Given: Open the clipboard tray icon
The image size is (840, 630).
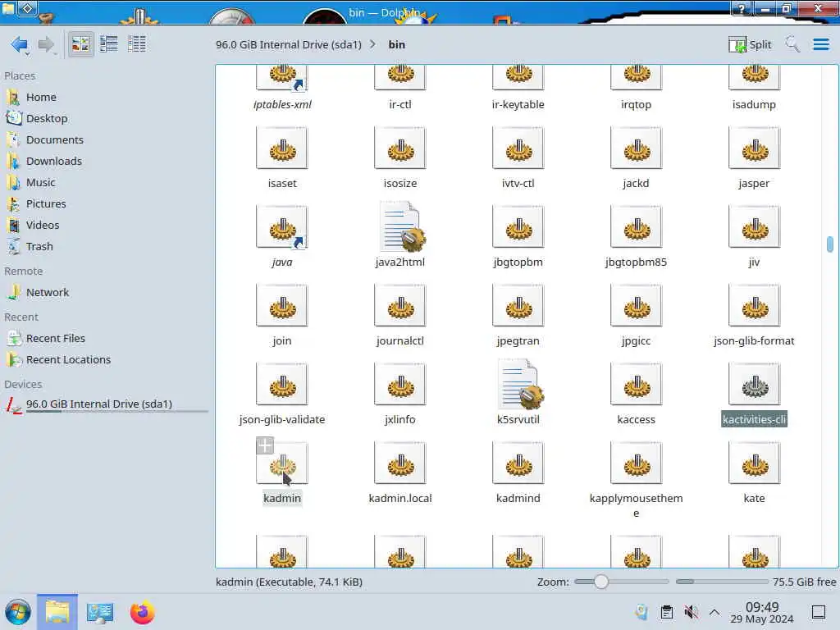Looking at the screenshot, I should coord(666,612).
